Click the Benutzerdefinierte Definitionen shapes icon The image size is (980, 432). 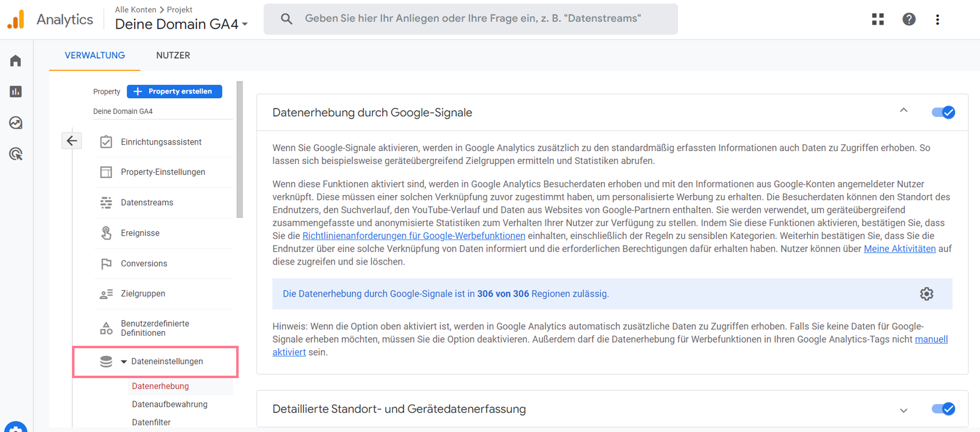(106, 328)
